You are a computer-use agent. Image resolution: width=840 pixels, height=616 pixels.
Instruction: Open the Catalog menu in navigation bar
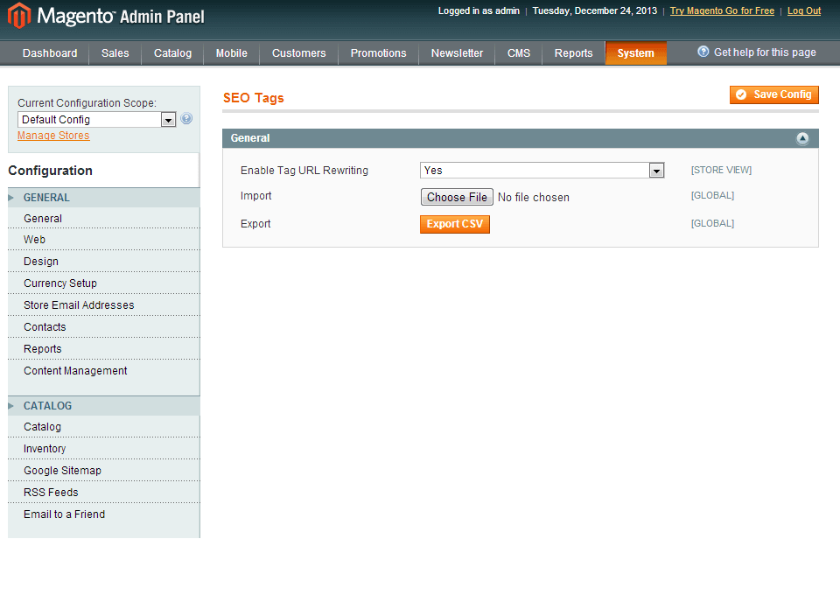click(172, 53)
